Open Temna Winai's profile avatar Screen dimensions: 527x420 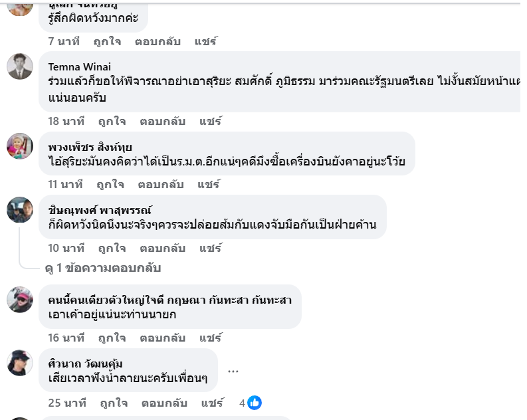[20, 66]
